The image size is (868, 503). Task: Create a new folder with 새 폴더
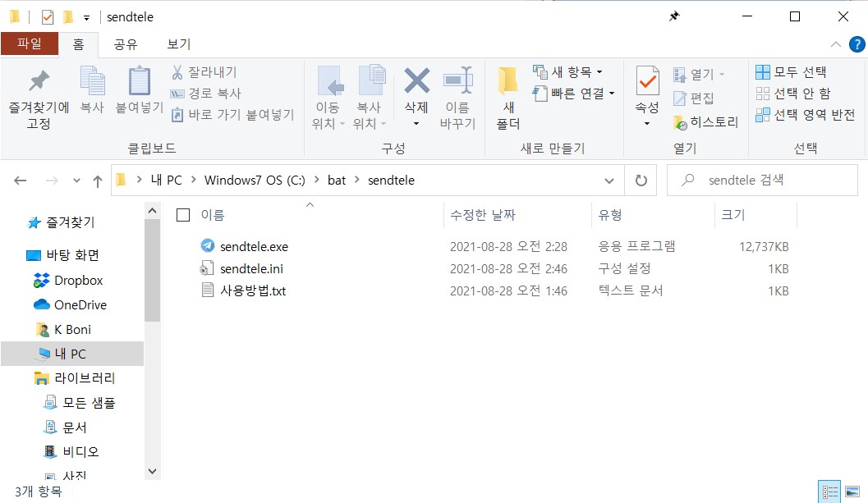click(507, 98)
